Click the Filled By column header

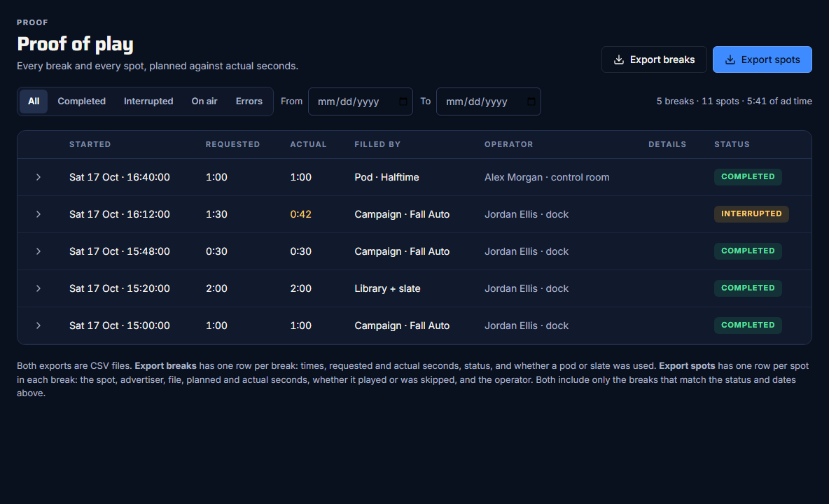pos(377,144)
